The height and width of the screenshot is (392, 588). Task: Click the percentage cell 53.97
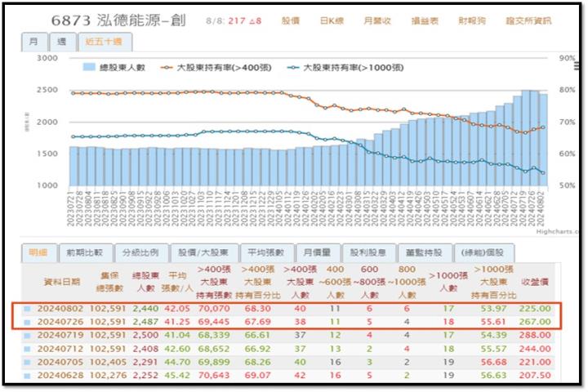click(x=494, y=309)
